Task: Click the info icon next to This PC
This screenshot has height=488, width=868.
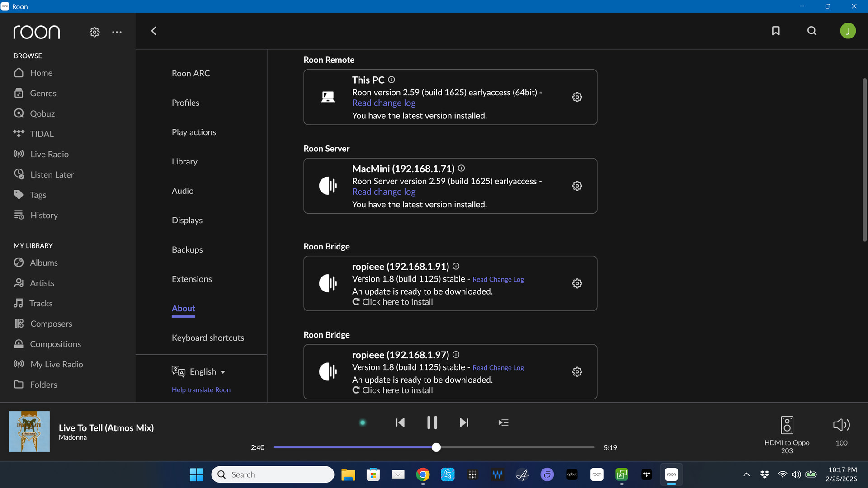Action: (392, 80)
